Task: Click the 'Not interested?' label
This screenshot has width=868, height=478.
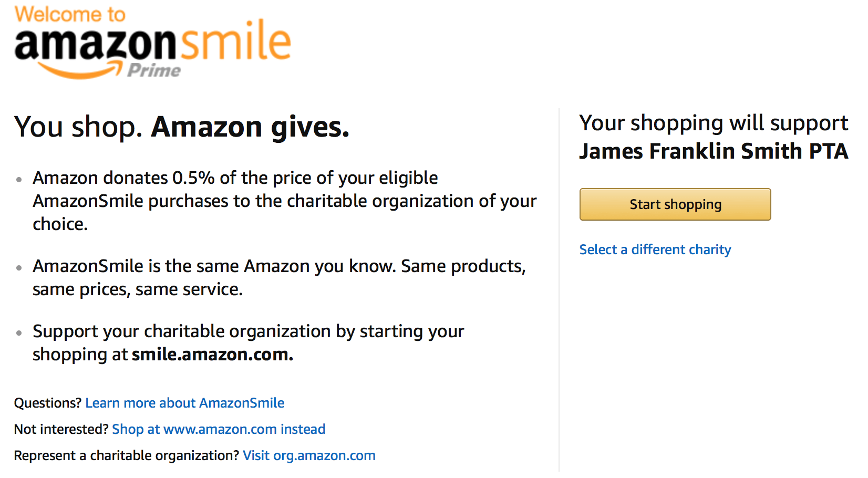Action: click(61, 429)
